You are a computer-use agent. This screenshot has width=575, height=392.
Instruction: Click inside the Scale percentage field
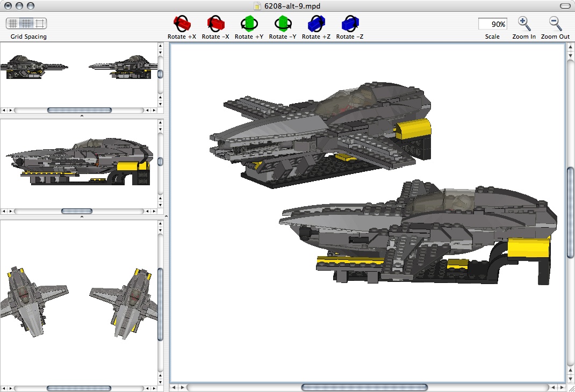(x=492, y=24)
